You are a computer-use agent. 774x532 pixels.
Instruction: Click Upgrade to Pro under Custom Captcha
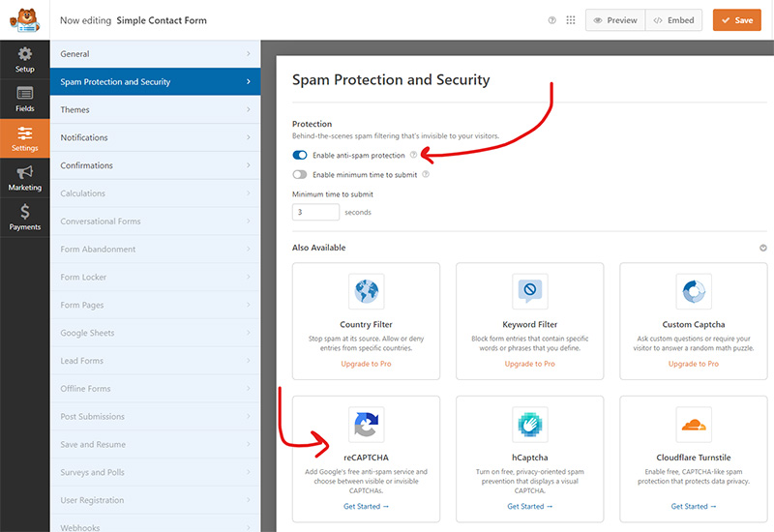point(694,364)
